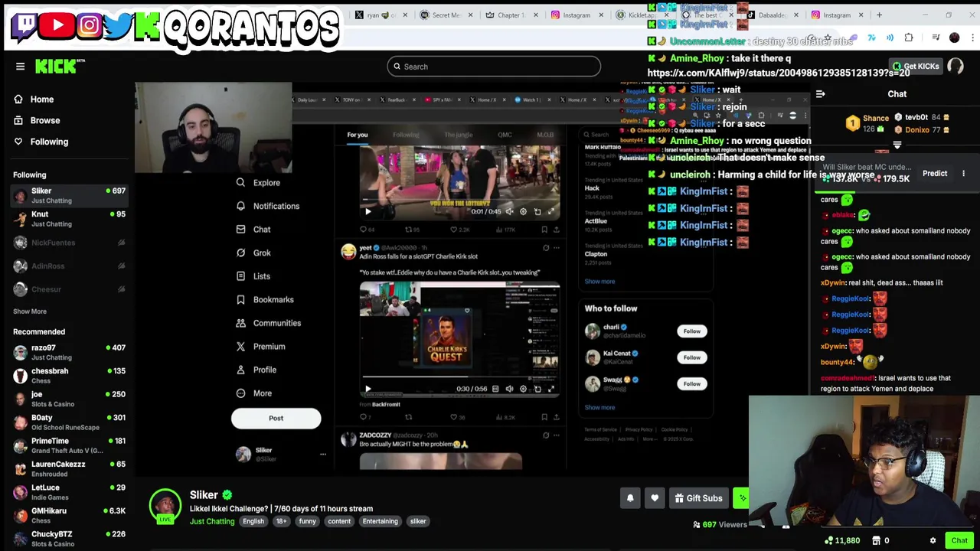980x551 pixels.
Task: Click the Just Chatting category link
Action: pyautogui.click(x=212, y=521)
